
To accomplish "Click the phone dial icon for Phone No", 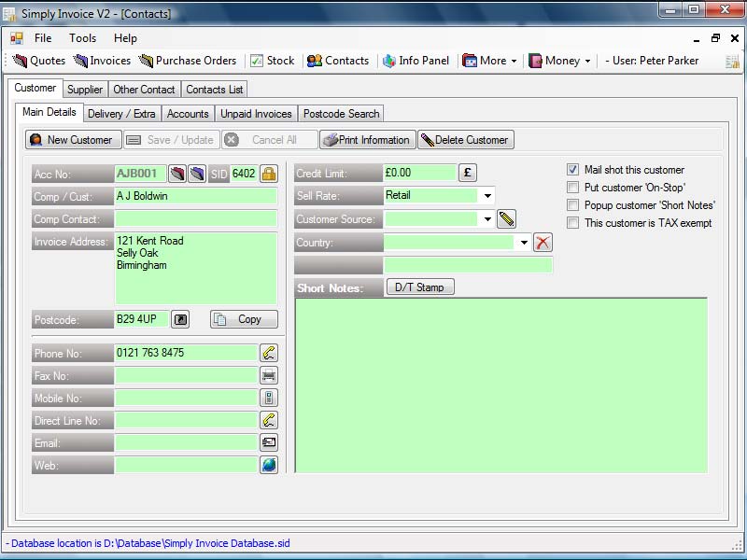I will click(x=269, y=353).
